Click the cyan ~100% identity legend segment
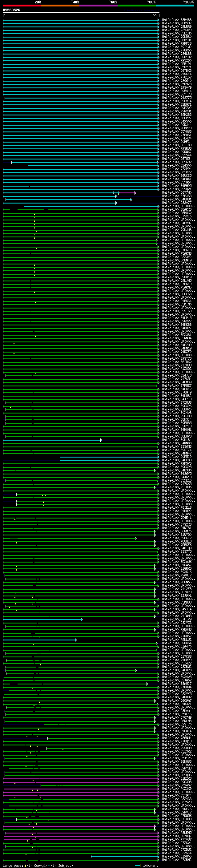The height and width of the screenshot is (868, 197). 175,6
